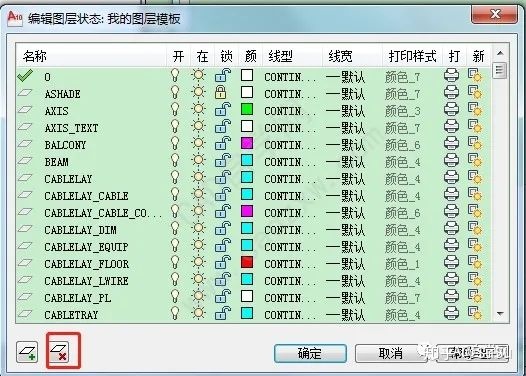This screenshot has height=376, width=526.
Task: Click the plot printer icon for AXIS
Action: (x=451, y=109)
